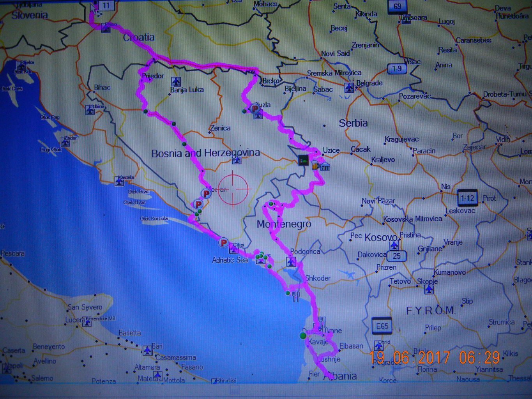Click the Sremska Mitrovica label
532x399 pixels.
point(334,73)
